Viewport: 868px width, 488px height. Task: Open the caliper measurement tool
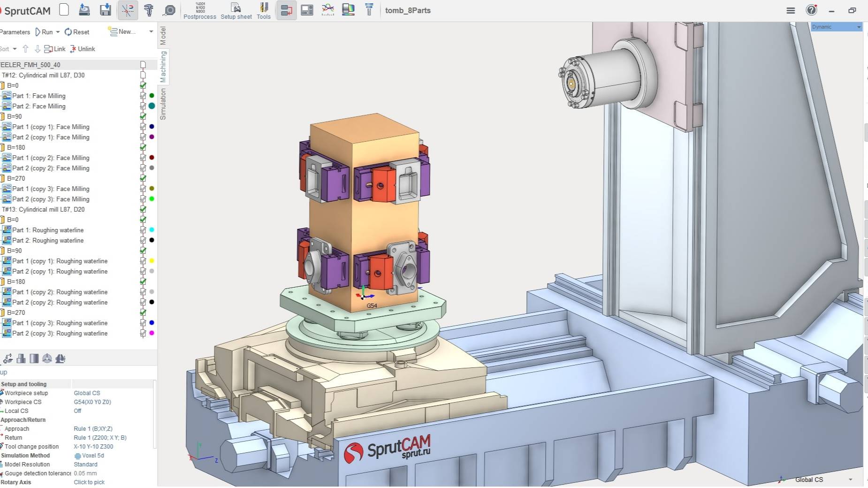point(149,10)
